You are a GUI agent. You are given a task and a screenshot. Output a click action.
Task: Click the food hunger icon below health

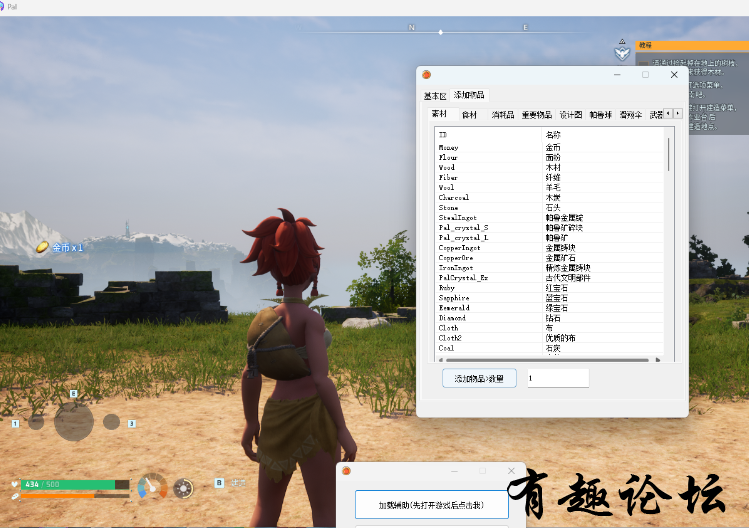coord(15,496)
